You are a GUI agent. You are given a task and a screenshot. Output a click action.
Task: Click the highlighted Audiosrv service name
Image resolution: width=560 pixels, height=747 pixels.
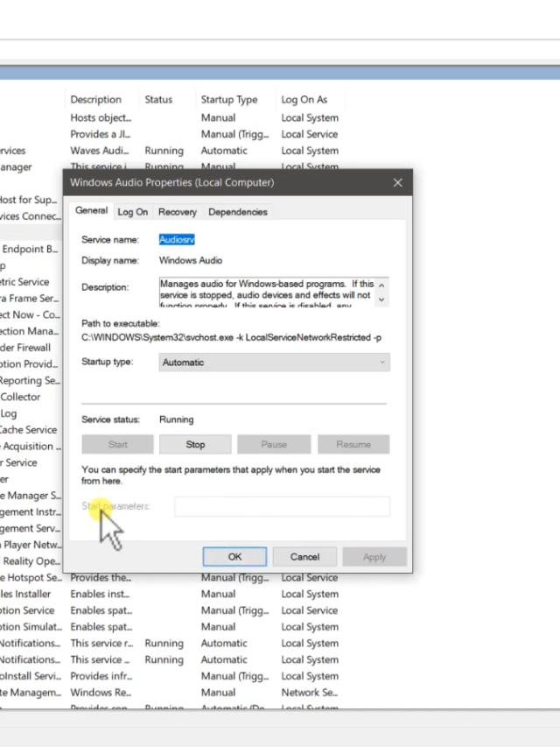pos(177,239)
